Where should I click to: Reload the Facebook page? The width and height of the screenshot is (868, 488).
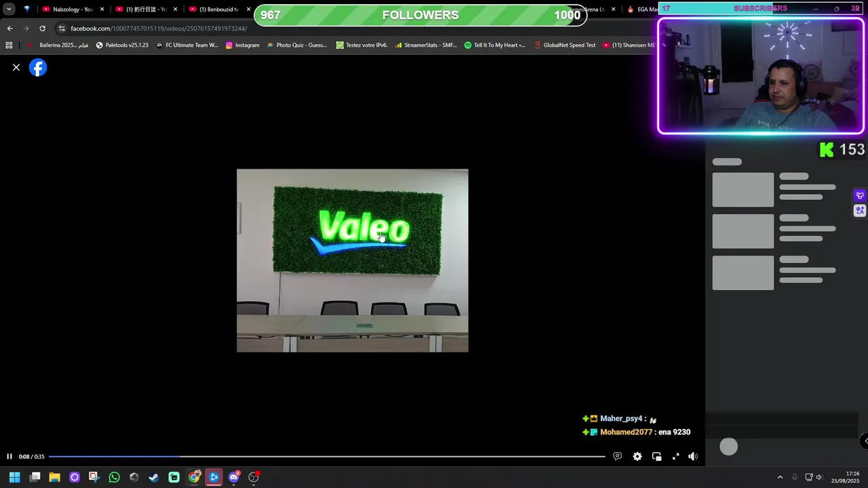(42, 28)
